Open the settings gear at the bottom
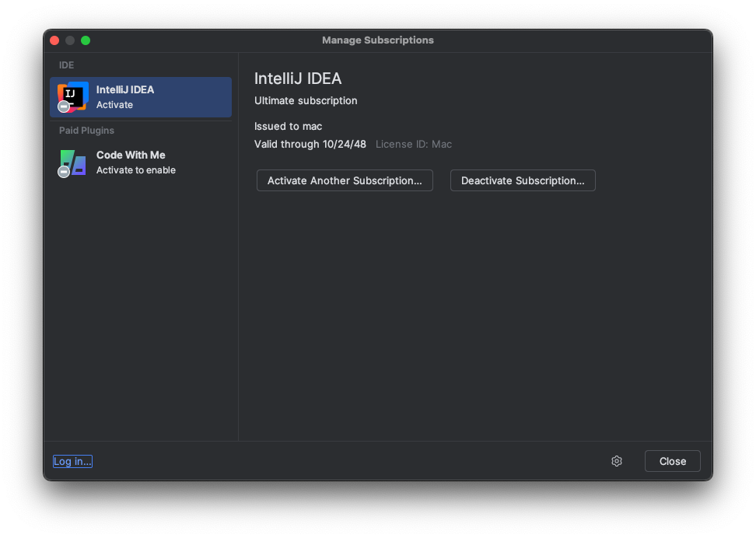This screenshot has width=756, height=538. coord(617,461)
